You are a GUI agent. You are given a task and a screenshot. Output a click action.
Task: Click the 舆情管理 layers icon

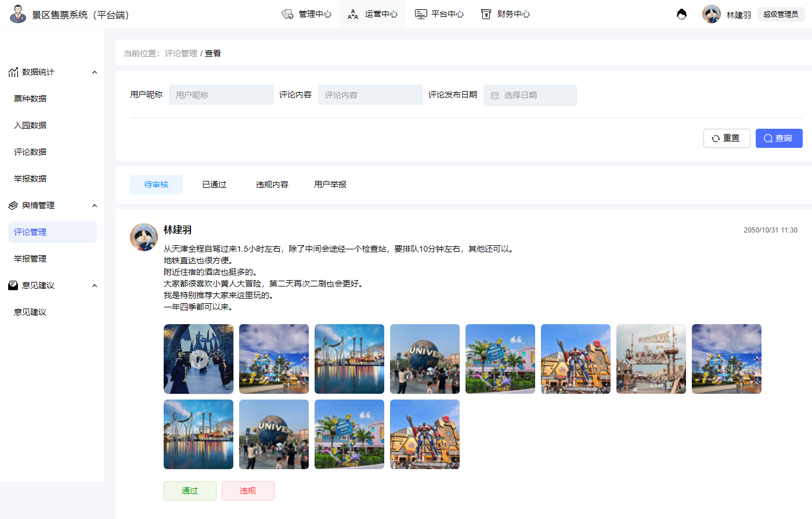(13, 205)
